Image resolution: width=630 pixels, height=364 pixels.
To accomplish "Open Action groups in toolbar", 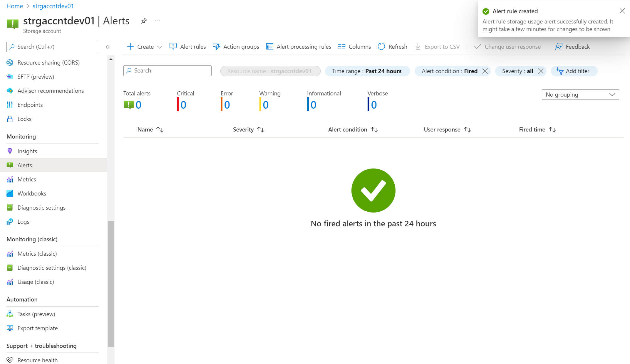I will (236, 47).
